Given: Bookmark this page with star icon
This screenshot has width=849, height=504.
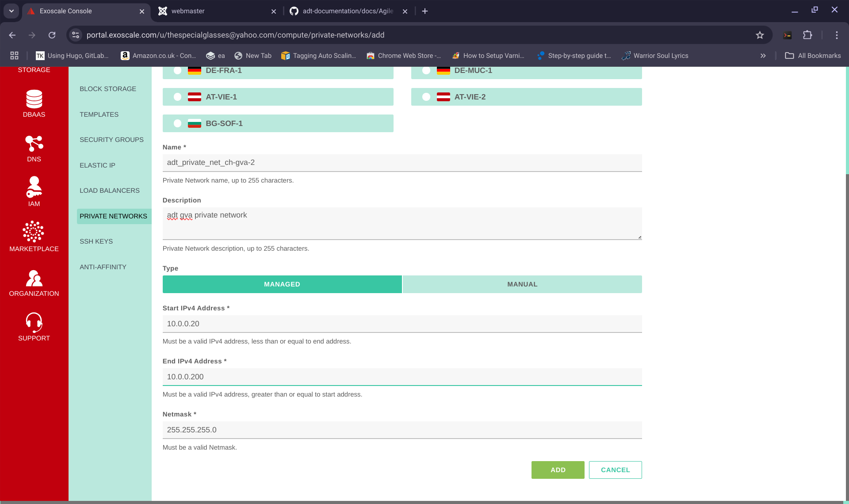Looking at the screenshot, I should coord(760,35).
